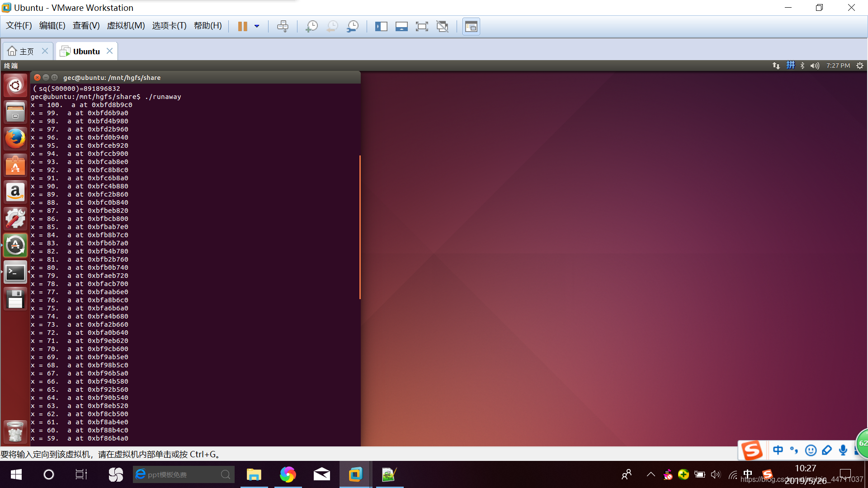The image size is (868, 488).
Task: Launch Ubuntu Software Center from dock
Action: tap(15, 165)
